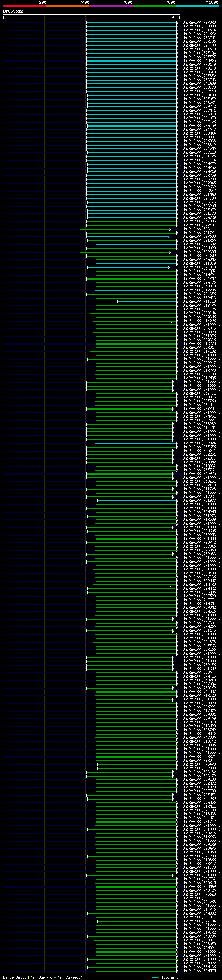Open hit UniRef100_Q7FAT9

(x=199, y=210)
